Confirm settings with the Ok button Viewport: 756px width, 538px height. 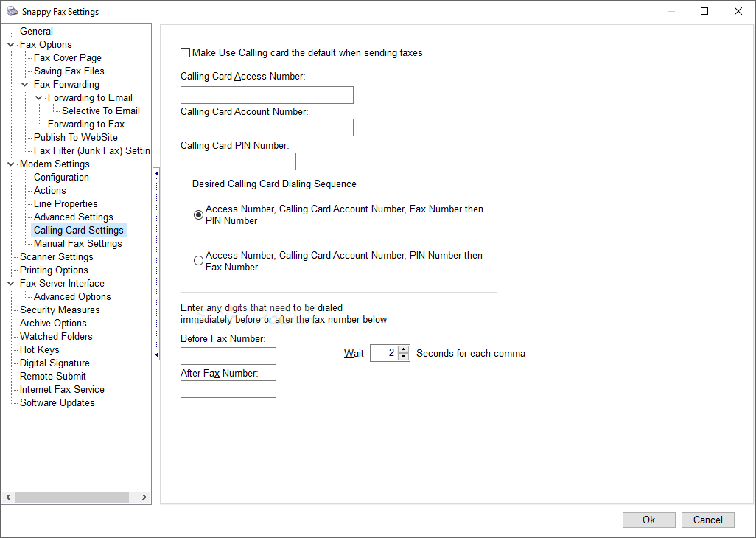[x=649, y=520]
